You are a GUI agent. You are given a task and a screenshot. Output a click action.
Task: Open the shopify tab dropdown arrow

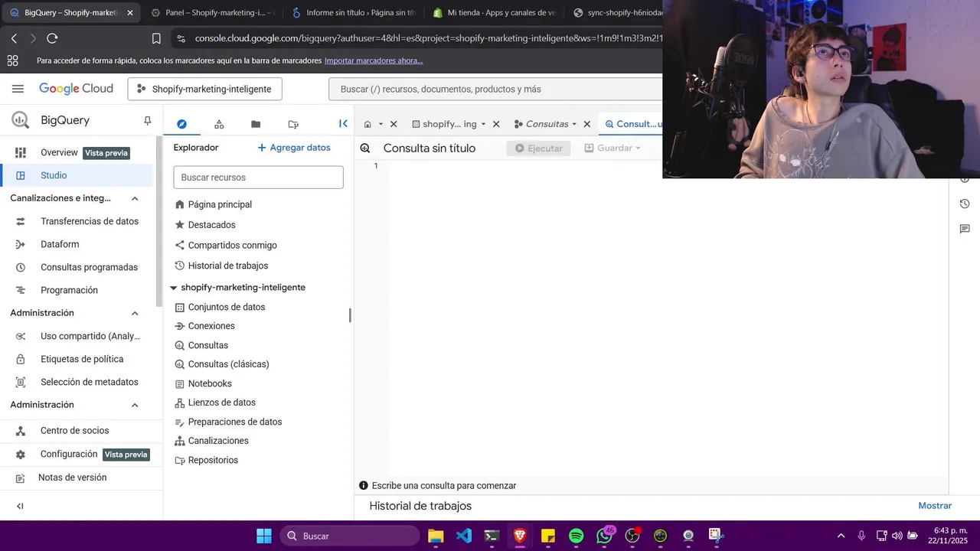pos(483,124)
